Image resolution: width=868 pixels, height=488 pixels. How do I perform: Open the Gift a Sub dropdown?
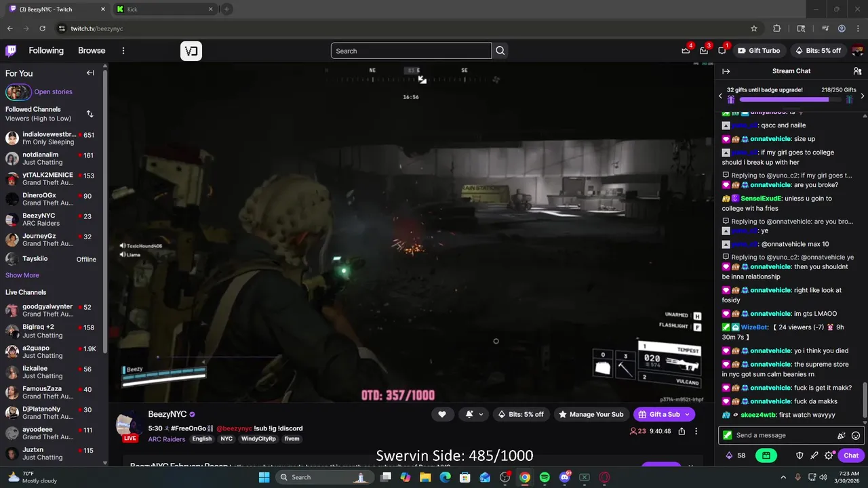pos(664,414)
